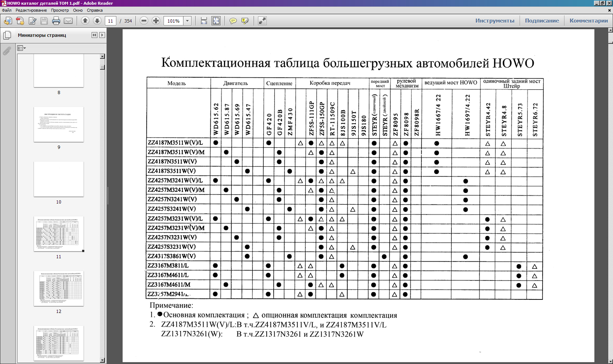Toggle the Page Thumbnails panel icon
The height and width of the screenshot is (364, 613).
[7, 35]
